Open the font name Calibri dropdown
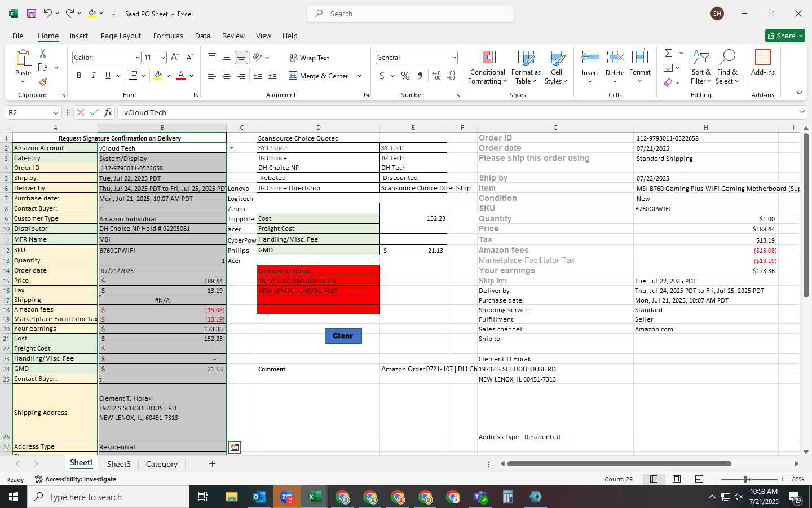The image size is (812, 508). [x=137, y=58]
